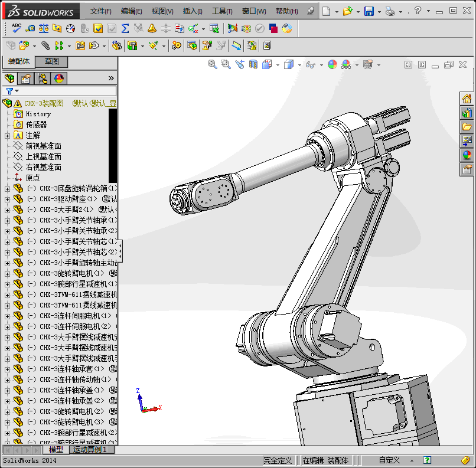Click the 自定义 units status button
This screenshot has width=476, height=468.
click(389, 460)
